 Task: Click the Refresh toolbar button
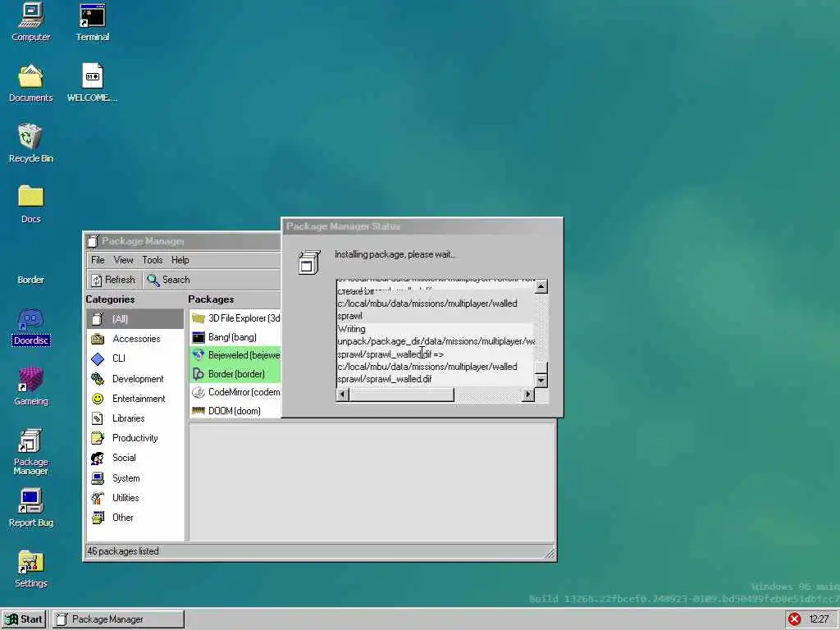113,280
